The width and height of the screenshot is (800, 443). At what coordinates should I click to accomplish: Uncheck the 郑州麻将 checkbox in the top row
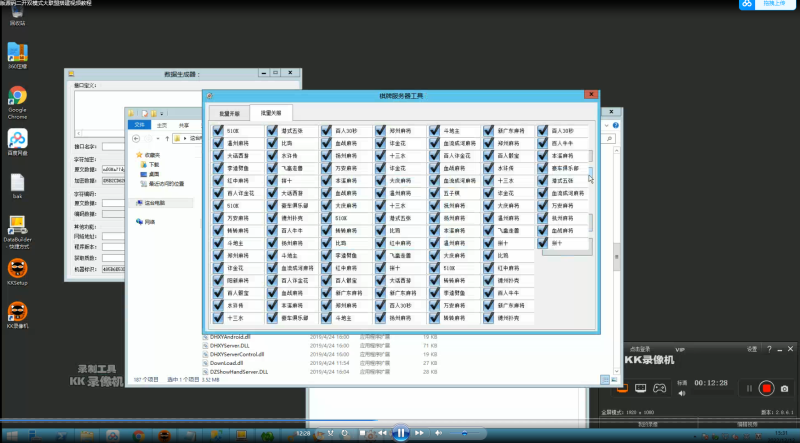click(x=380, y=131)
